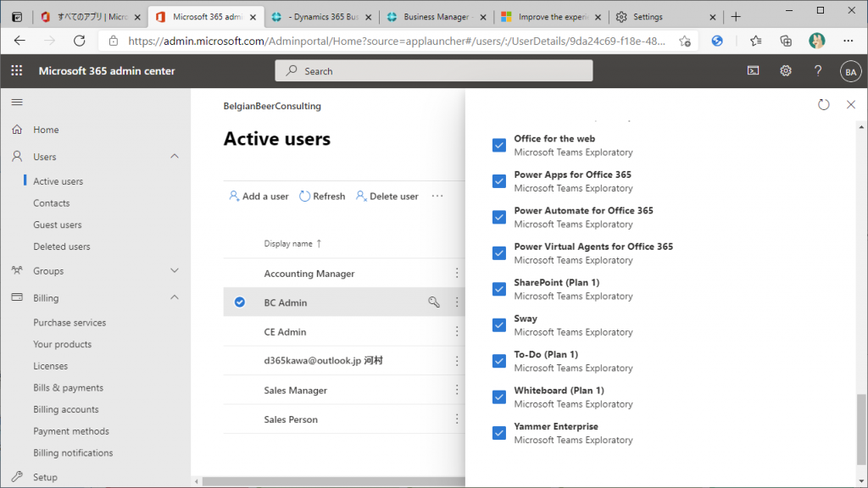This screenshot has height=488, width=868.
Task: Click Add a user
Action: click(x=259, y=196)
